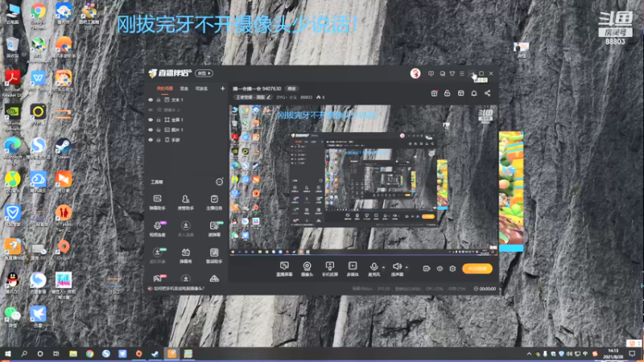Image resolution: width=644 pixels, height=362 pixels.
Task: Toggle the lock on 文本 1 layer
Action: 159,100
